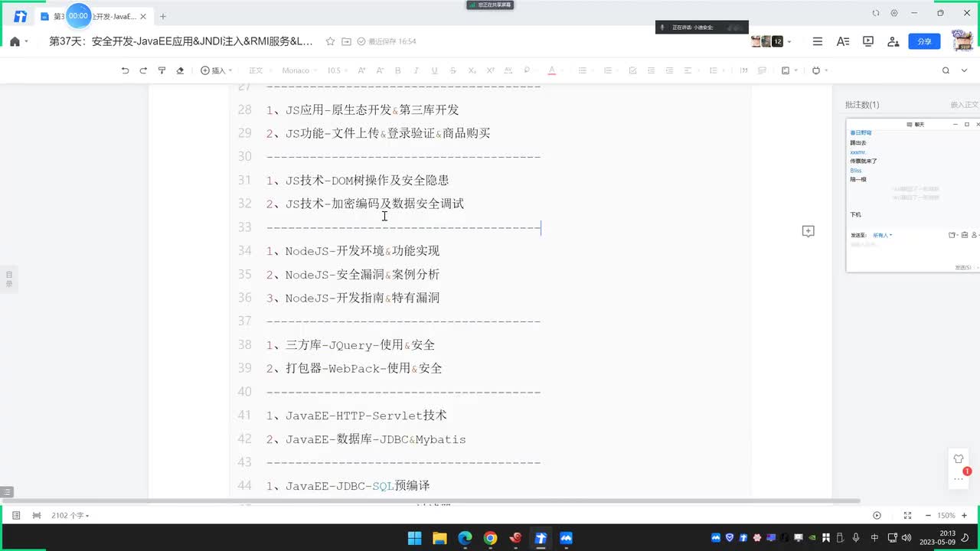The image size is (980, 551).
Task: Click 嵌入正文 in the comments panel
Action: (964, 105)
